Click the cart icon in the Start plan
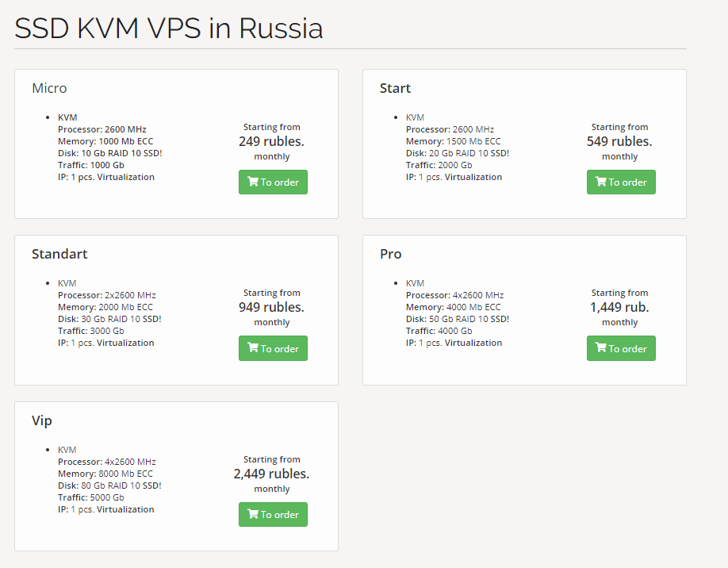728x568 pixels. pos(601,182)
